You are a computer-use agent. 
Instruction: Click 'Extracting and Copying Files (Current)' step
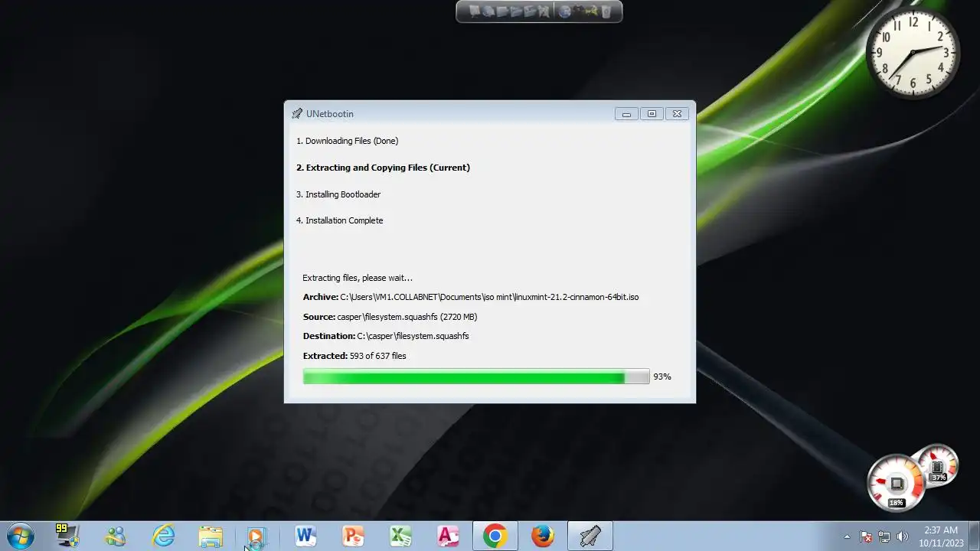tap(383, 168)
